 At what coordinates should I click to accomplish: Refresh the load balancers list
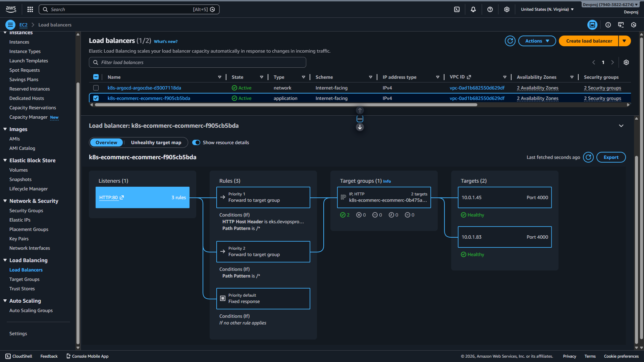(510, 41)
